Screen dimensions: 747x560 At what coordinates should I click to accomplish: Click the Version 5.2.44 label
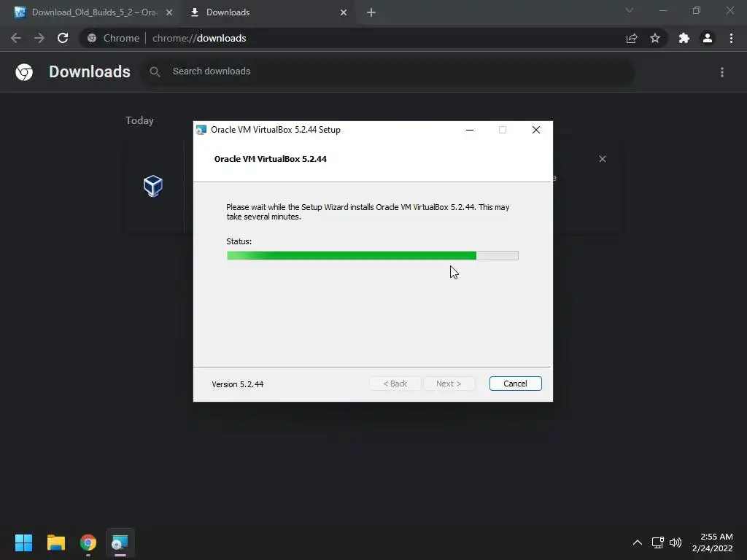[238, 384]
